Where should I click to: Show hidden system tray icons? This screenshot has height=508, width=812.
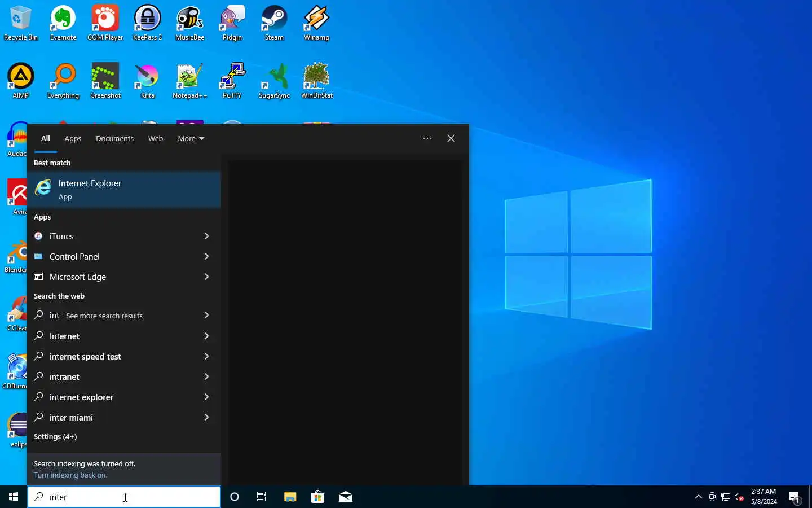tap(699, 497)
